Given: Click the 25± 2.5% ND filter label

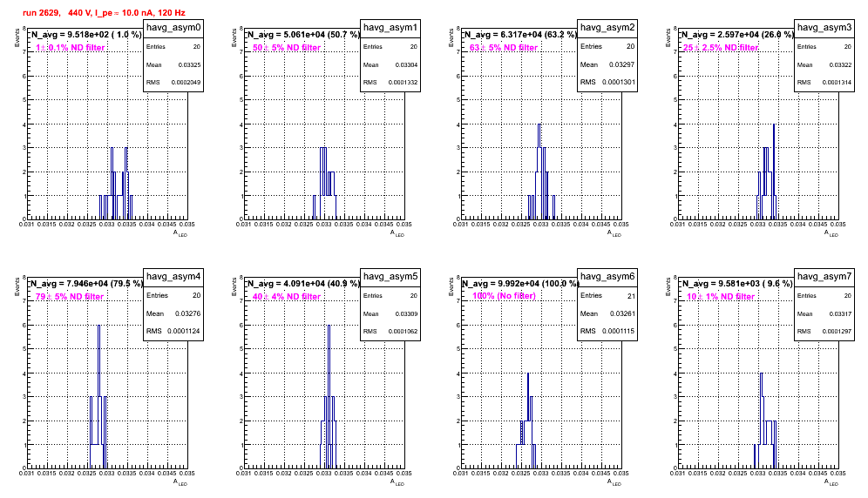Looking at the screenshot, I should 721,48.
